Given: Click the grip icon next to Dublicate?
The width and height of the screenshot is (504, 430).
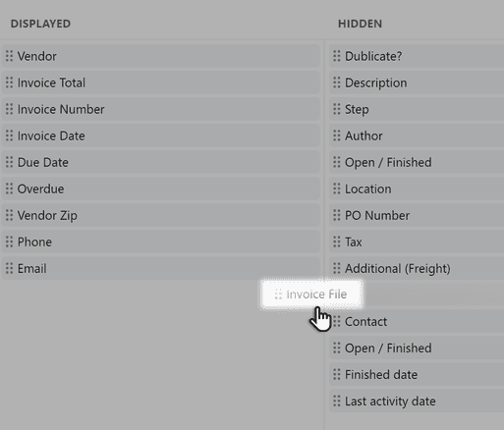Looking at the screenshot, I should pos(337,56).
